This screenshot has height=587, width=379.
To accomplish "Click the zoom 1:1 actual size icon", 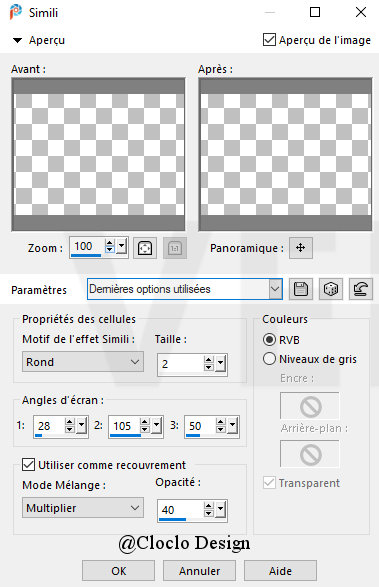I will point(175,248).
